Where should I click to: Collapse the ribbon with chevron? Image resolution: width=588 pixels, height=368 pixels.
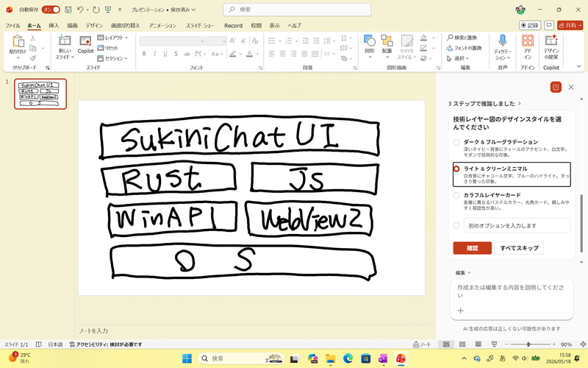pos(578,66)
